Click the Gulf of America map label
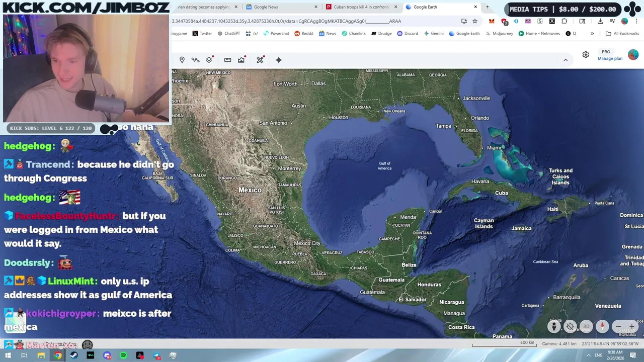The width and height of the screenshot is (644, 362). coord(384,166)
